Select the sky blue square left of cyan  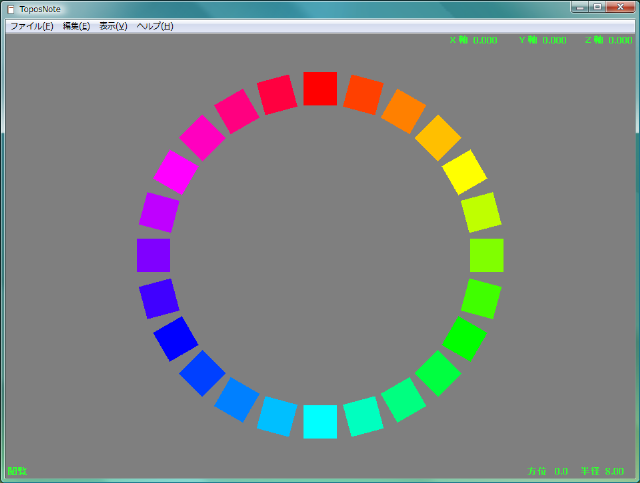[x=277, y=416]
